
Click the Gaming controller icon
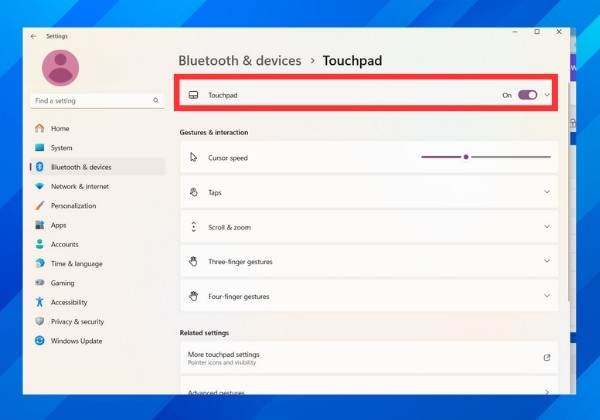tap(39, 283)
